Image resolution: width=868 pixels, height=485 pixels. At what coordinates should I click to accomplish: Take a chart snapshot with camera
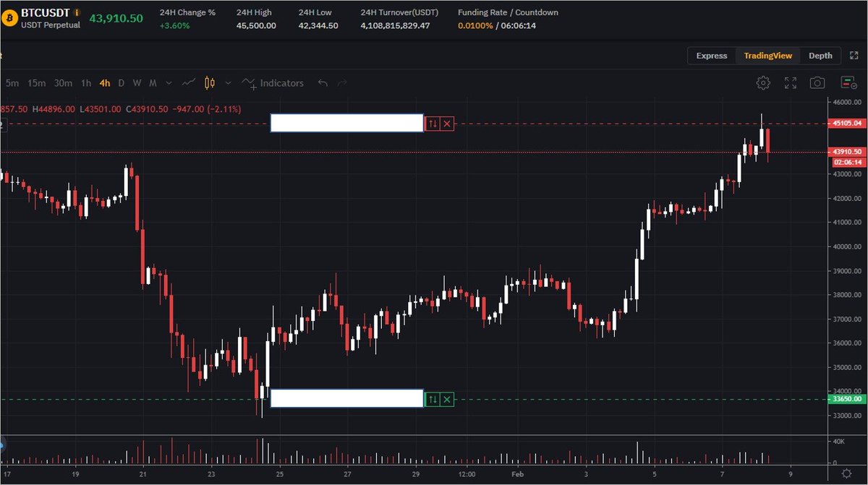tap(817, 83)
